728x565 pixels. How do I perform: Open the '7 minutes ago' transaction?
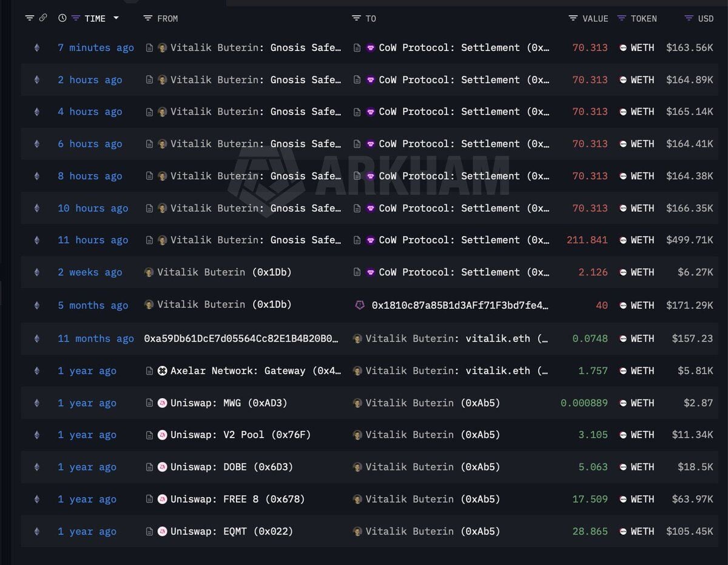tap(95, 47)
